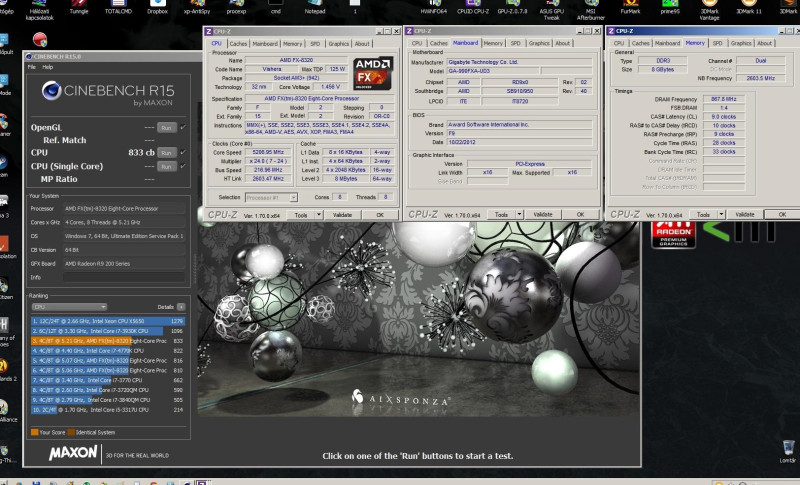Click Core Voltage value 1.456 V

(331, 87)
